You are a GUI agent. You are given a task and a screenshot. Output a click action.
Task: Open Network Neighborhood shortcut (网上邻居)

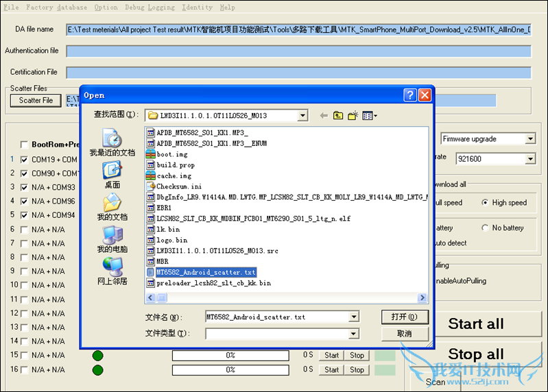tap(112, 271)
